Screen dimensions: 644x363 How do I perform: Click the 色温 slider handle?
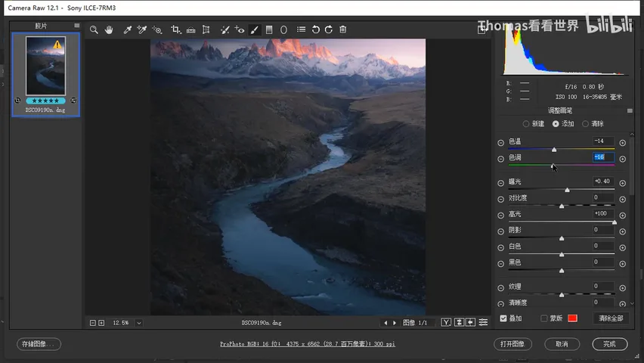[554, 150]
